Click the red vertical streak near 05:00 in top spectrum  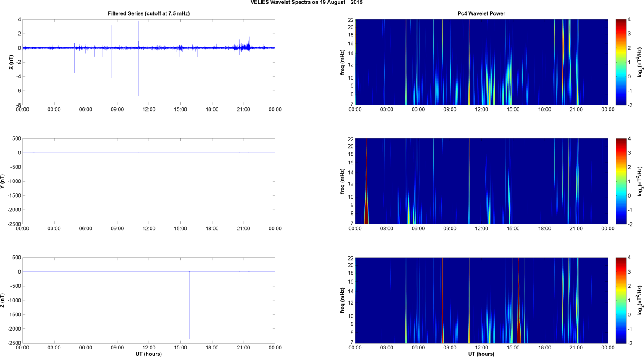pos(406,62)
